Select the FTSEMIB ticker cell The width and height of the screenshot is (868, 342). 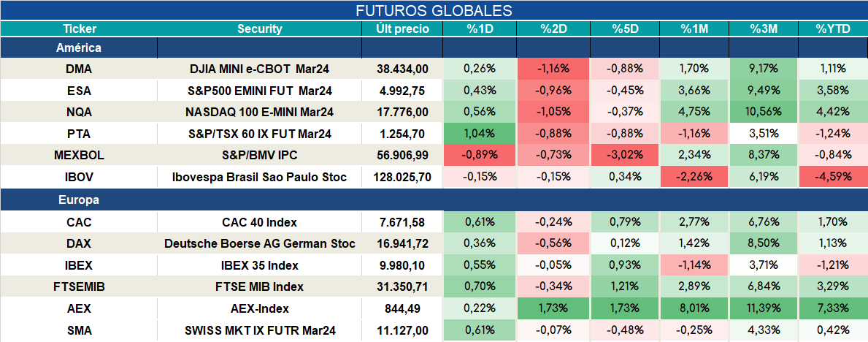pyautogui.click(x=79, y=287)
